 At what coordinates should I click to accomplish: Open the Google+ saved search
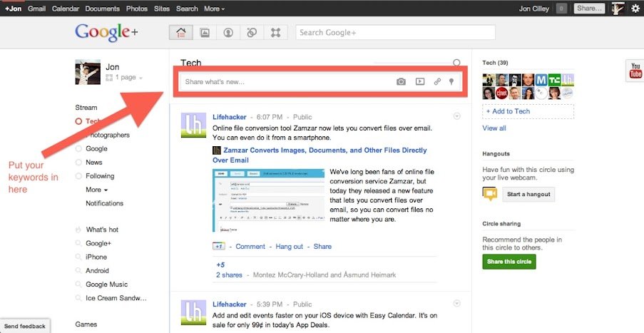click(98, 243)
